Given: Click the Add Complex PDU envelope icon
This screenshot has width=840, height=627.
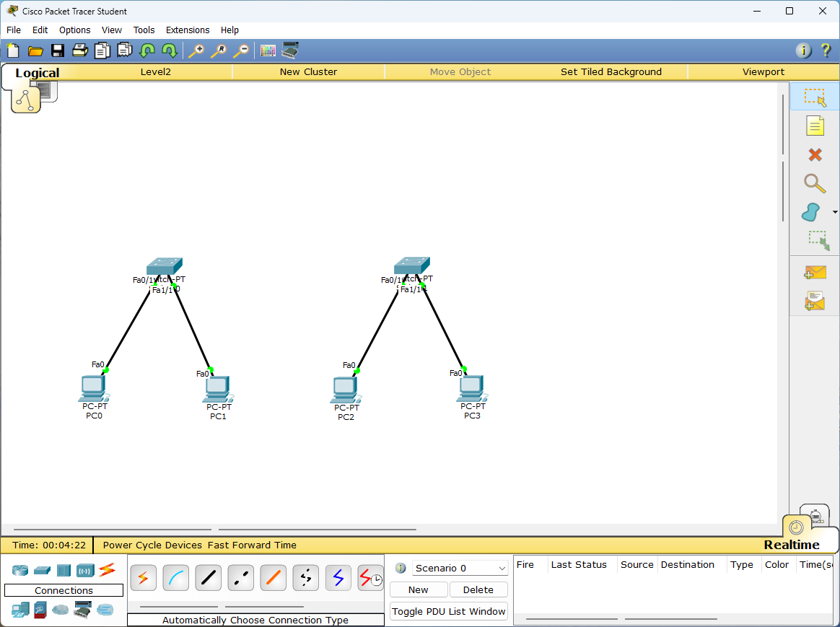Looking at the screenshot, I should (x=815, y=300).
